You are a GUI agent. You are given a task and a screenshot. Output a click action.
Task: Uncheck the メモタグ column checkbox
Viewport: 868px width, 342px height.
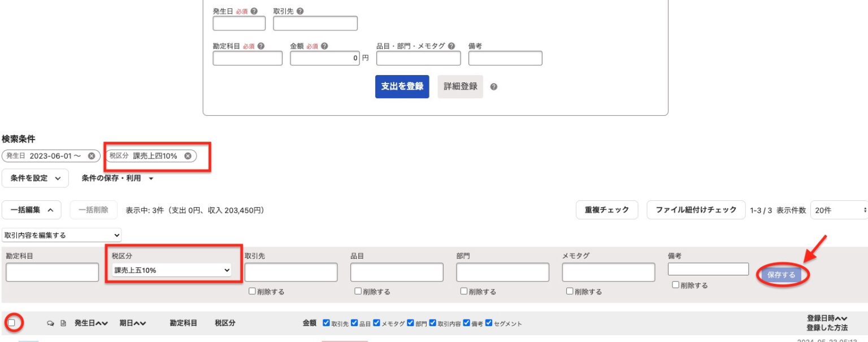click(x=376, y=323)
